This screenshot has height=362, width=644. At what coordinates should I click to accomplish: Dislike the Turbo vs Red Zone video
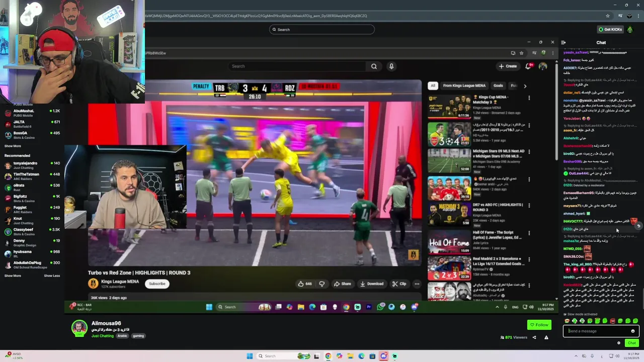[x=322, y=284]
